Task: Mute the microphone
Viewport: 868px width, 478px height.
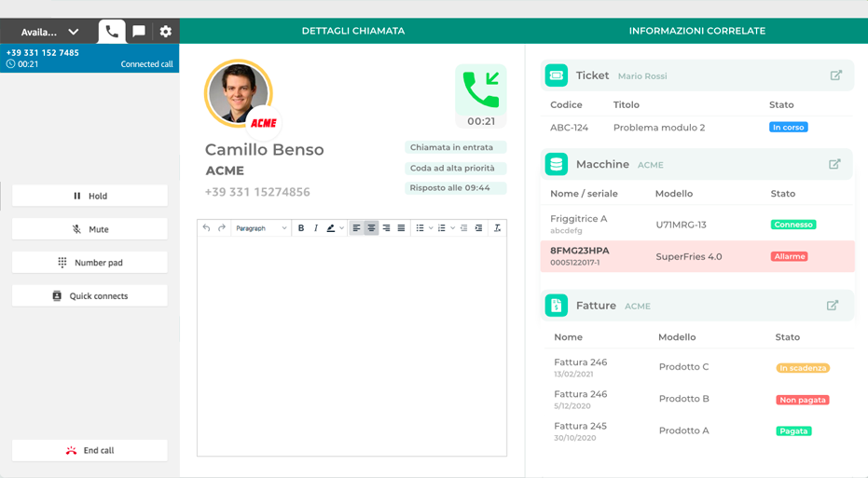Action: [90, 229]
